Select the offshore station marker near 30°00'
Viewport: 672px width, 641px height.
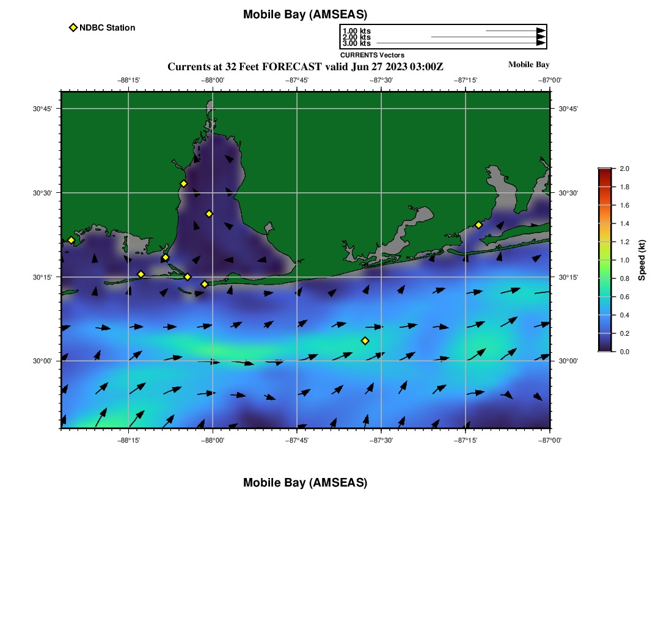click(365, 341)
